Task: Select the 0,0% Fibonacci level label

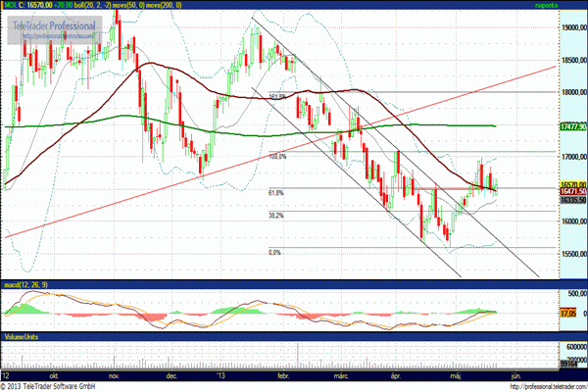Action: tap(274, 253)
